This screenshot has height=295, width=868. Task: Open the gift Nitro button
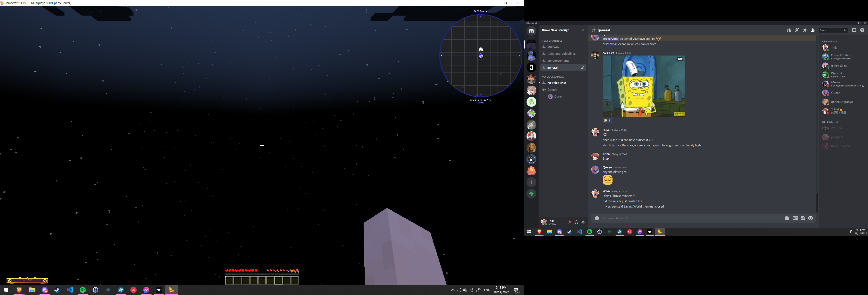coord(787,218)
